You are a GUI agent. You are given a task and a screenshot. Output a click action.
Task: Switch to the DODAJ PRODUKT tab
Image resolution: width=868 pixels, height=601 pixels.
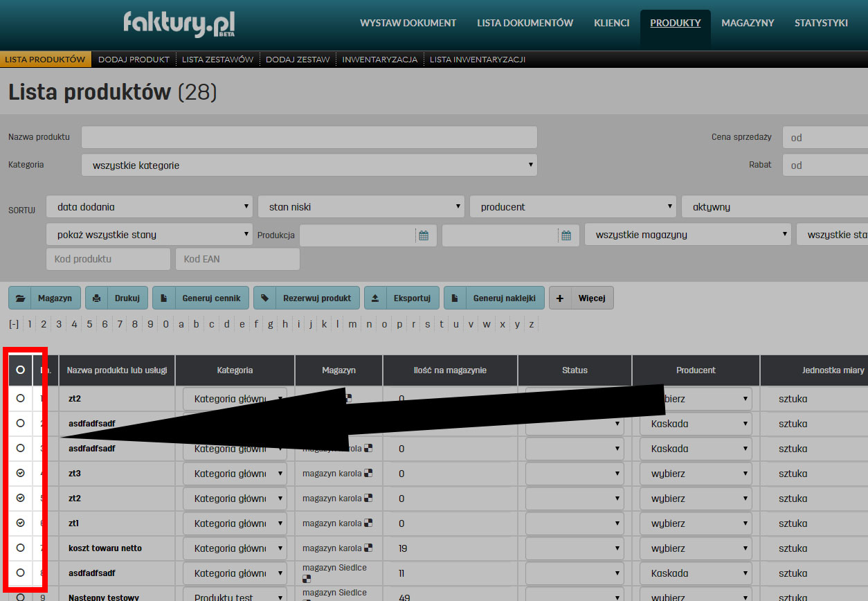pyautogui.click(x=134, y=60)
